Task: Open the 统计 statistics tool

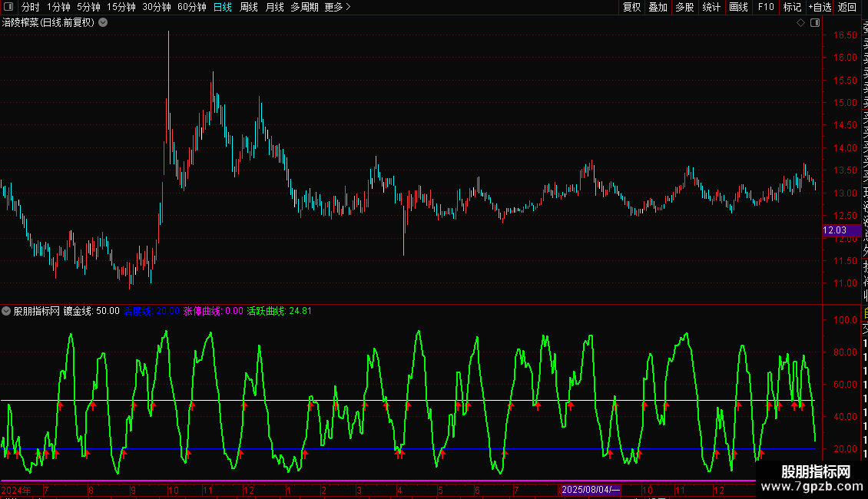Action: 711,7
